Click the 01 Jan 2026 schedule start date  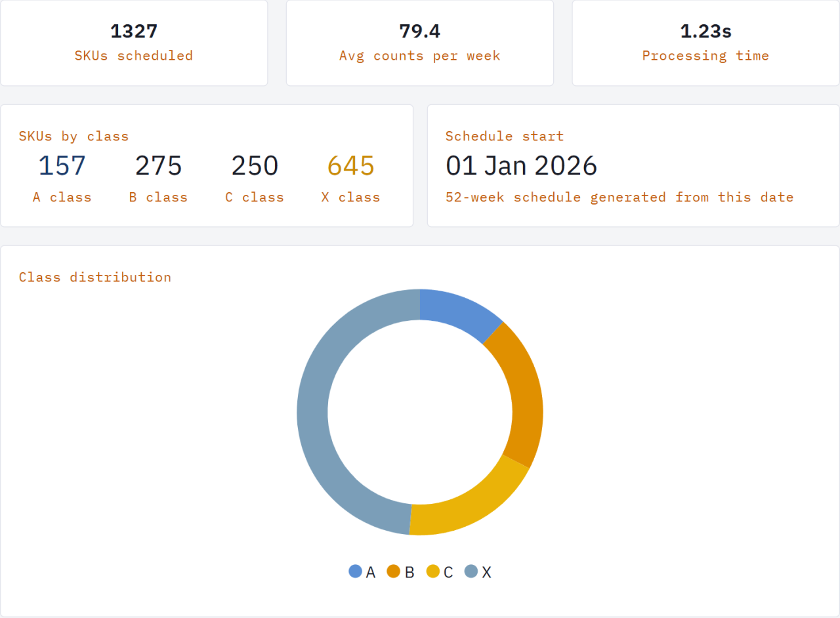(x=522, y=166)
